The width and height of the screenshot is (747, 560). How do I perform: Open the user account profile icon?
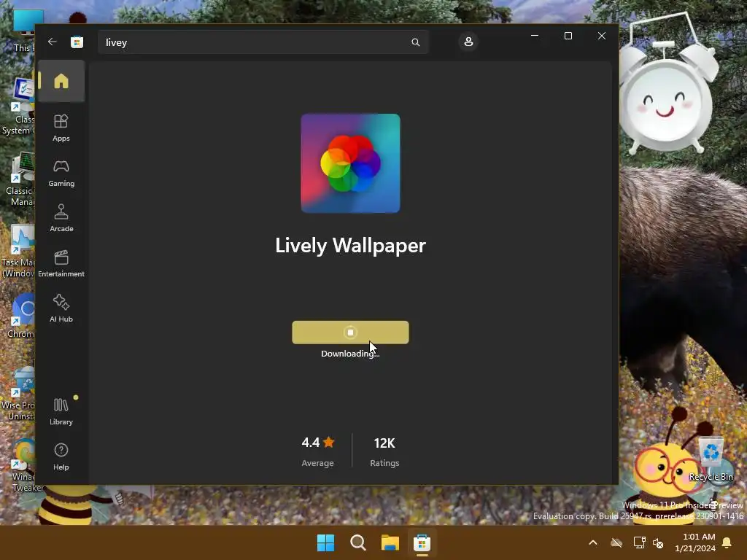coord(468,42)
